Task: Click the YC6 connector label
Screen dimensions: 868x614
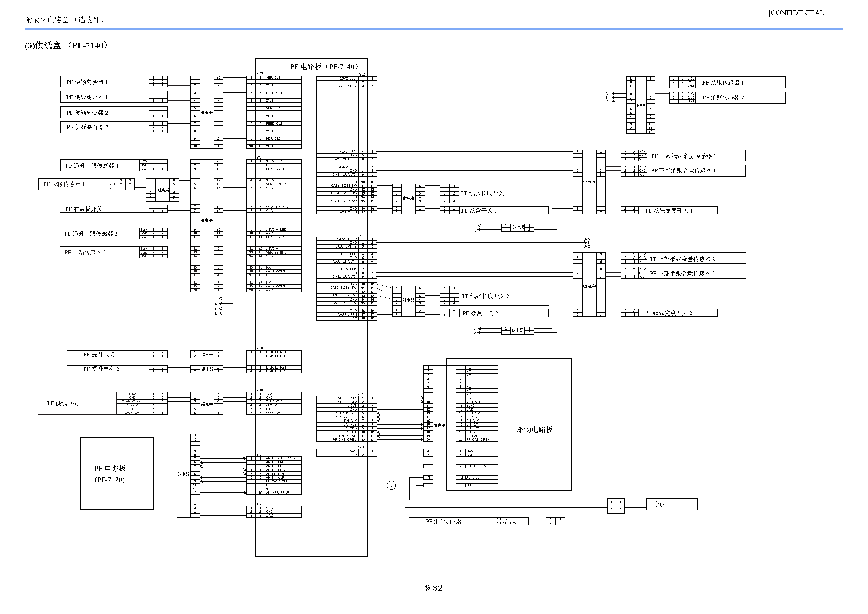Action: point(260,348)
